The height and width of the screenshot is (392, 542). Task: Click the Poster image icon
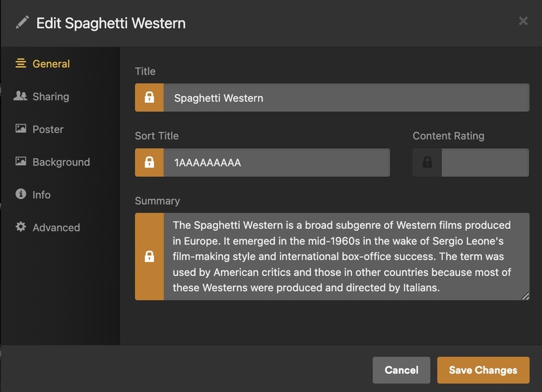(x=21, y=128)
